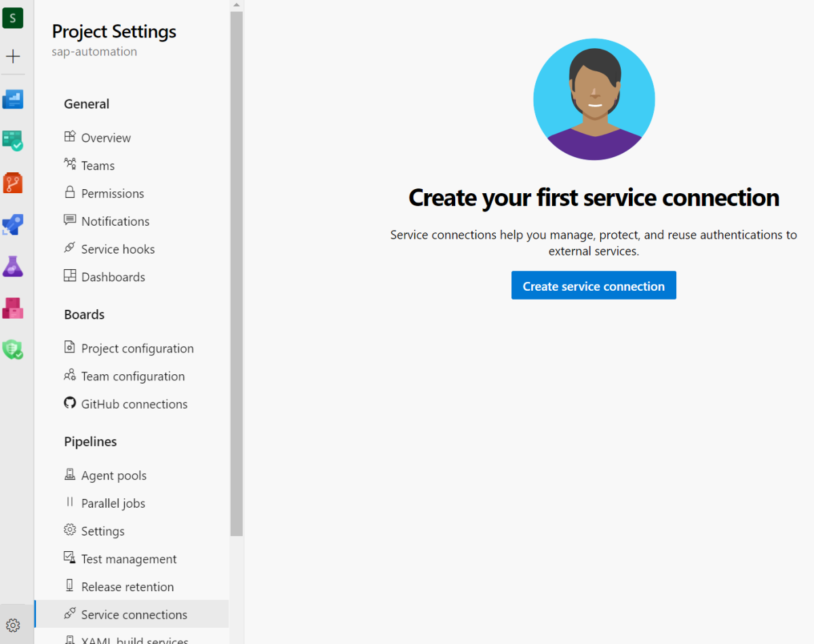The height and width of the screenshot is (644, 814).
Task: Select the green shield security icon
Action: coord(13,350)
